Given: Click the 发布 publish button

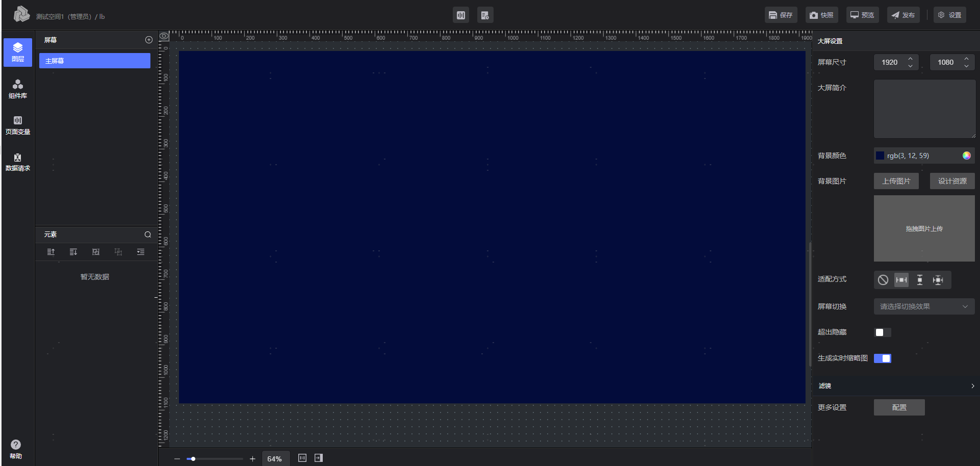Looking at the screenshot, I should [x=903, y=15].
